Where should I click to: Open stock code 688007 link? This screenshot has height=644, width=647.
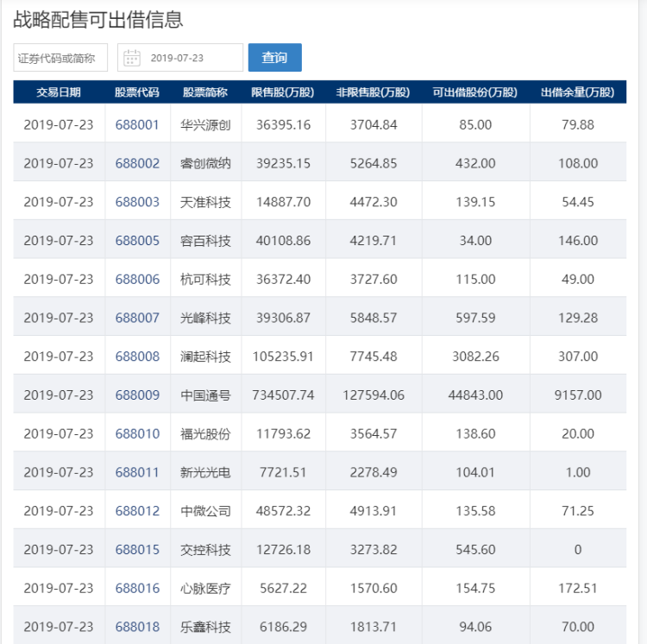point(137,318)
